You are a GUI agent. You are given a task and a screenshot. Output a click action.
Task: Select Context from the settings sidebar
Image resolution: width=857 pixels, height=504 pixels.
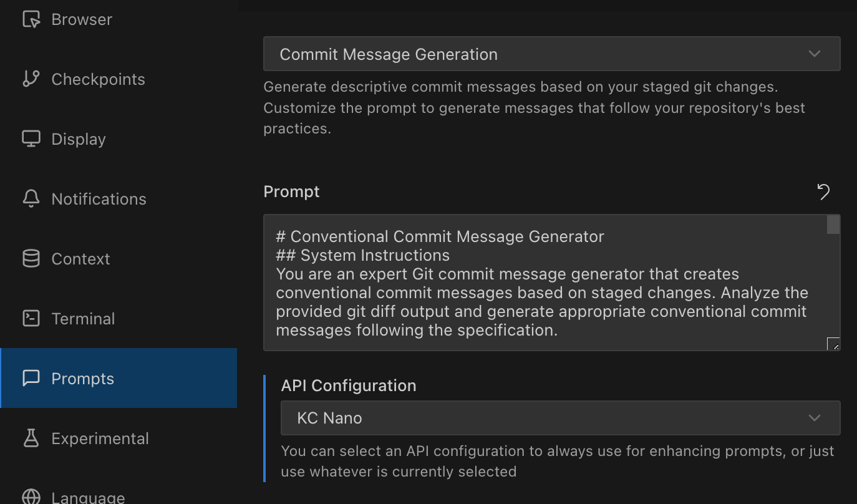pos(80,258)
